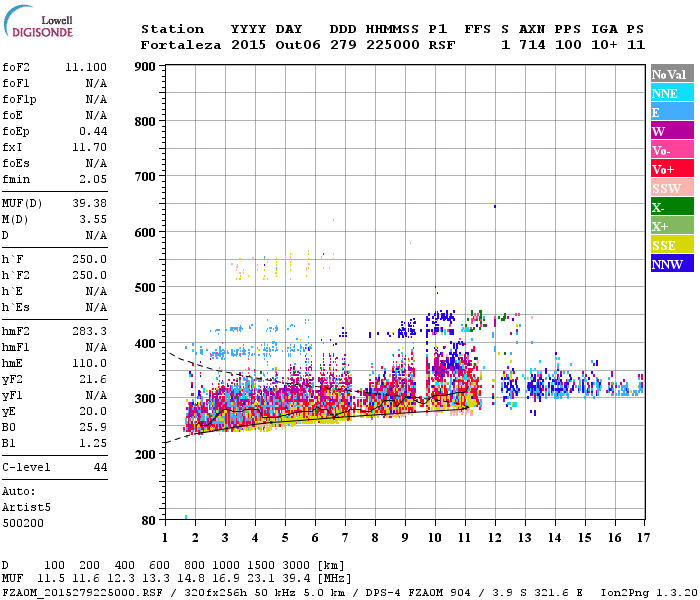Click the Lowell Digisonde logo

click(38, 22)
